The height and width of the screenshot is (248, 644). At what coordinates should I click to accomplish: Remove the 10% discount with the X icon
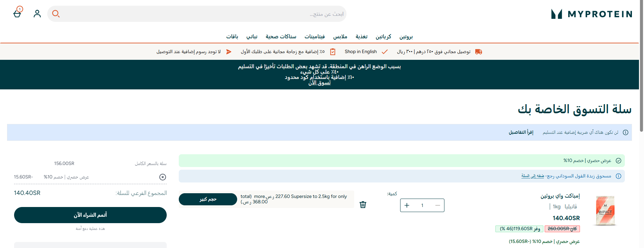click(x=163, y=177)
